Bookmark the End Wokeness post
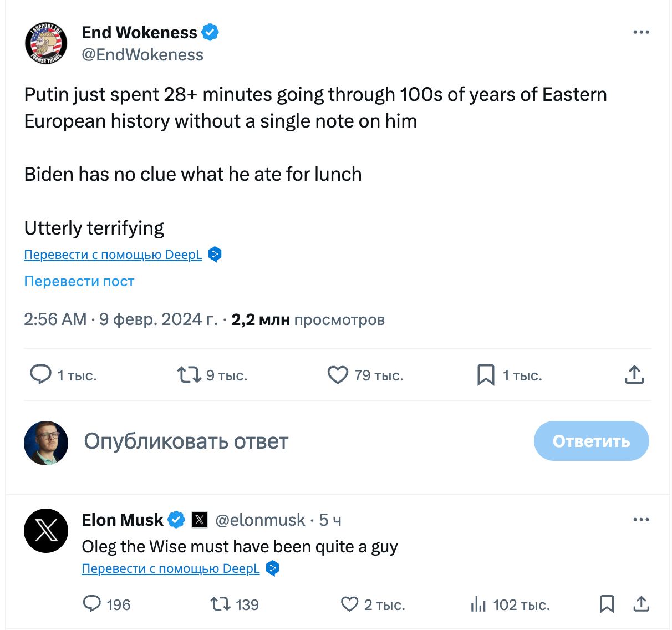 [486, 375]
